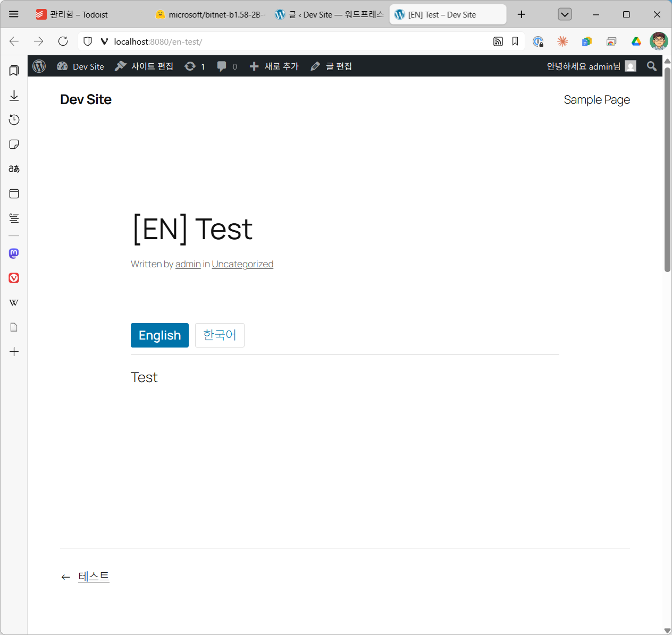Switch to the 글 ‹ Dev Site WordPress admin tab

coord(329,14)
